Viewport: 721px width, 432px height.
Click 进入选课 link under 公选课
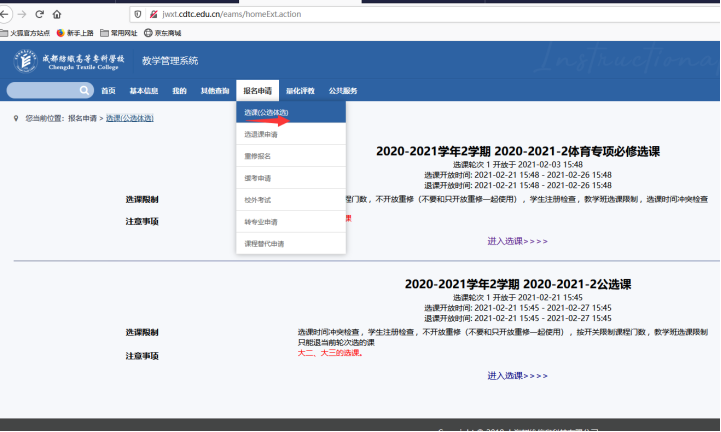point(517,375)
